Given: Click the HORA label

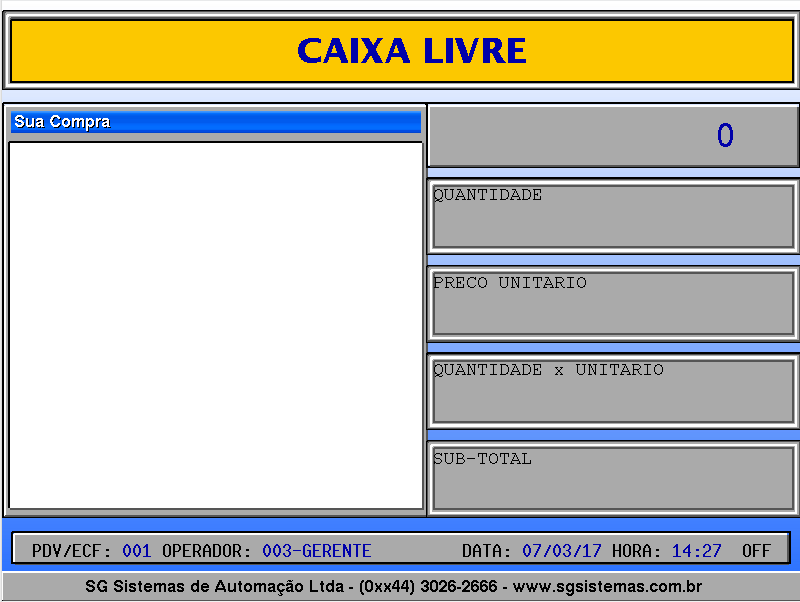Looking at the screenshot, I should pyautogui.click(x=637, y=551).
